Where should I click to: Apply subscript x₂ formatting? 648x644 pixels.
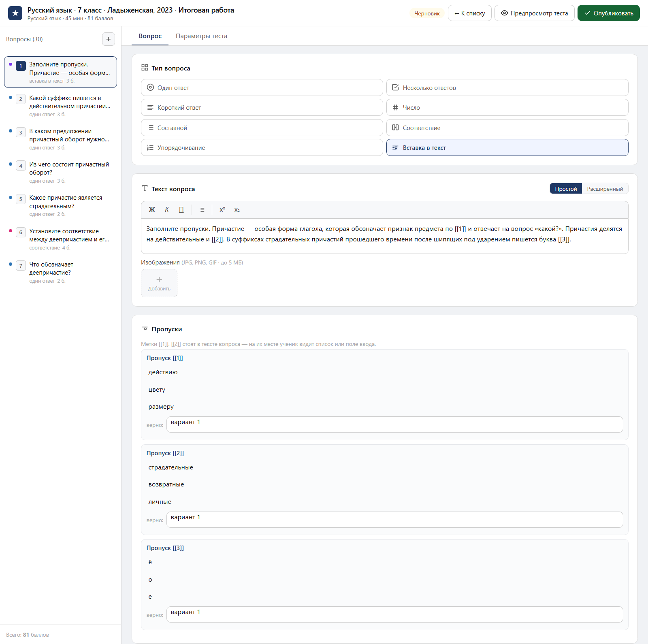click(237, 210)
